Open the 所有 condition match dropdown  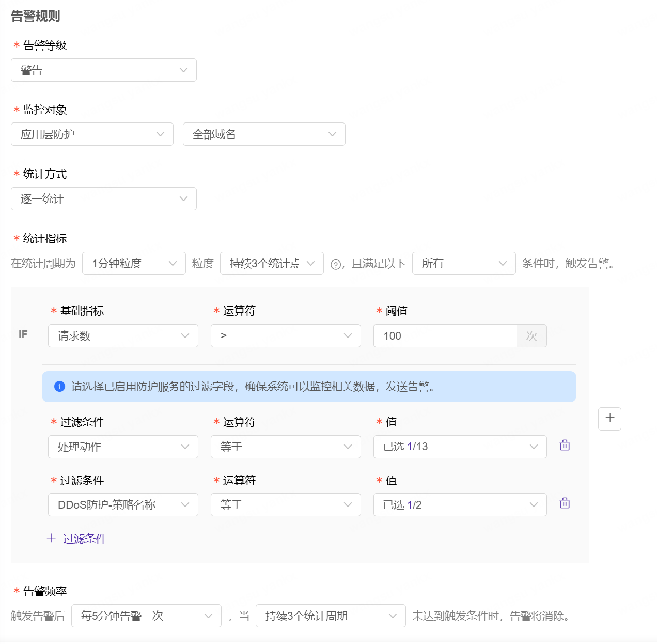pyautogui.click(x=464, y=263)
